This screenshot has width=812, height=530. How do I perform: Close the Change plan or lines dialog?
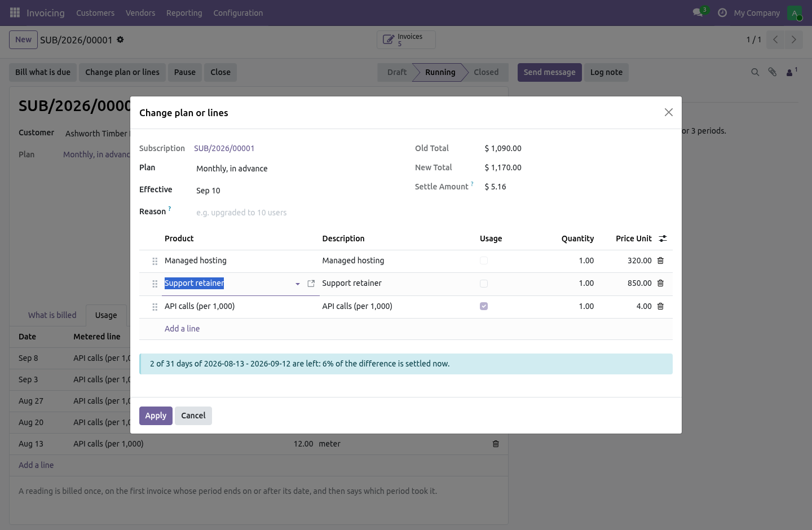tap(669, 112)
